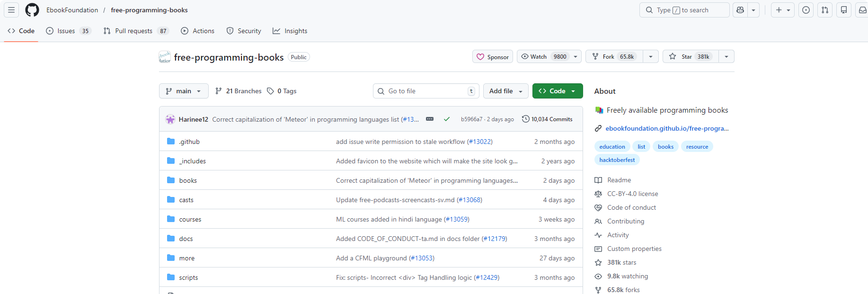Open your repositories icon in header
This screenshot has height=294, width=868.
coord(844,10)
